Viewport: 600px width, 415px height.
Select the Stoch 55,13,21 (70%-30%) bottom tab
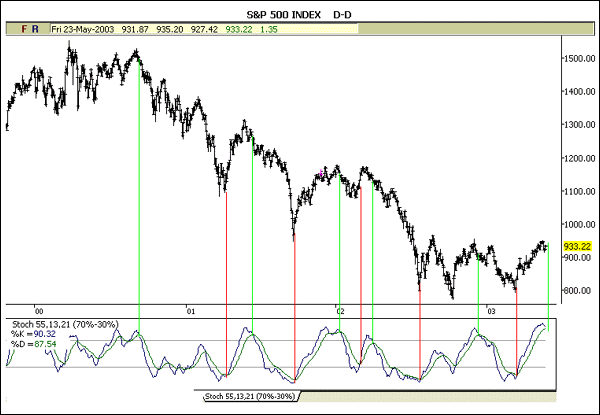[250, 397]
